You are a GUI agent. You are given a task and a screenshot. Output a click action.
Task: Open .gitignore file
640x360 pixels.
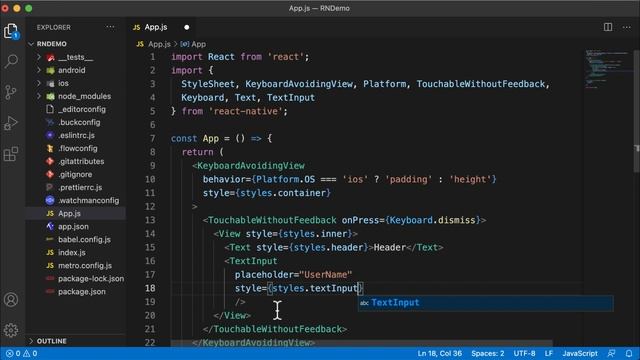75,174
